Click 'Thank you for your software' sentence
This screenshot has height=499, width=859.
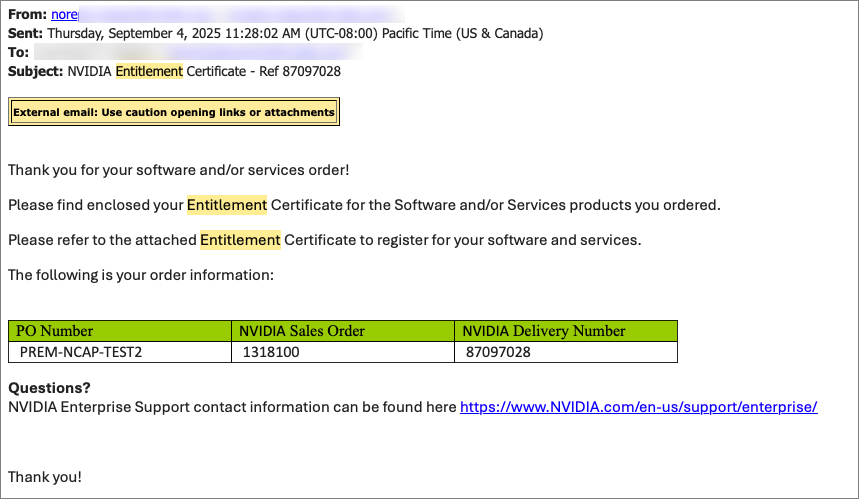point(179,170)
